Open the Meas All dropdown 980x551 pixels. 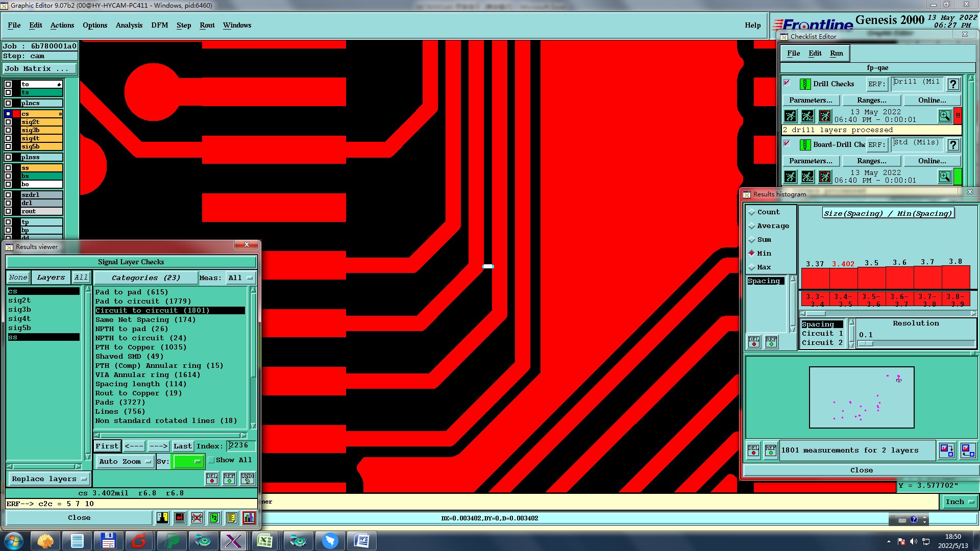pos(240,278)
